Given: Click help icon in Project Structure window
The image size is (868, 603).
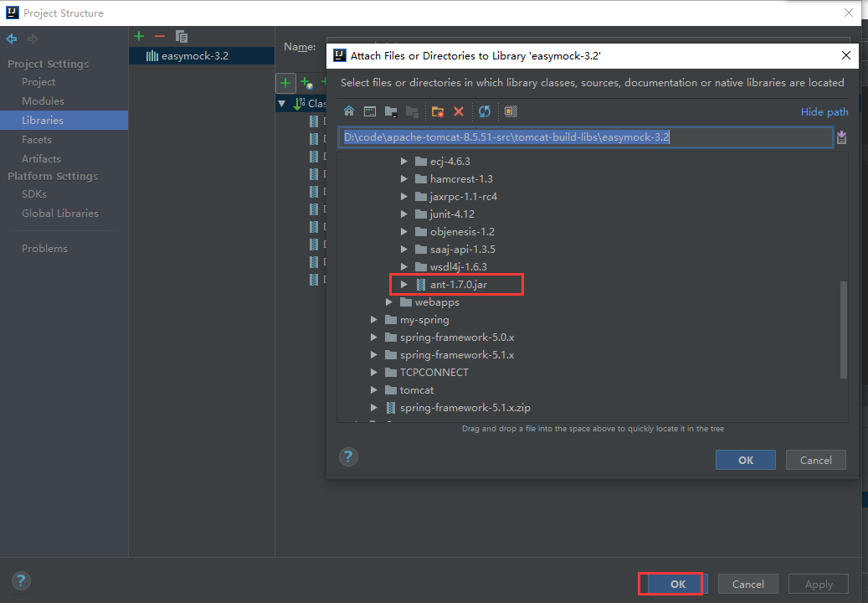Looking at the screenshot, I should [21, 581].
